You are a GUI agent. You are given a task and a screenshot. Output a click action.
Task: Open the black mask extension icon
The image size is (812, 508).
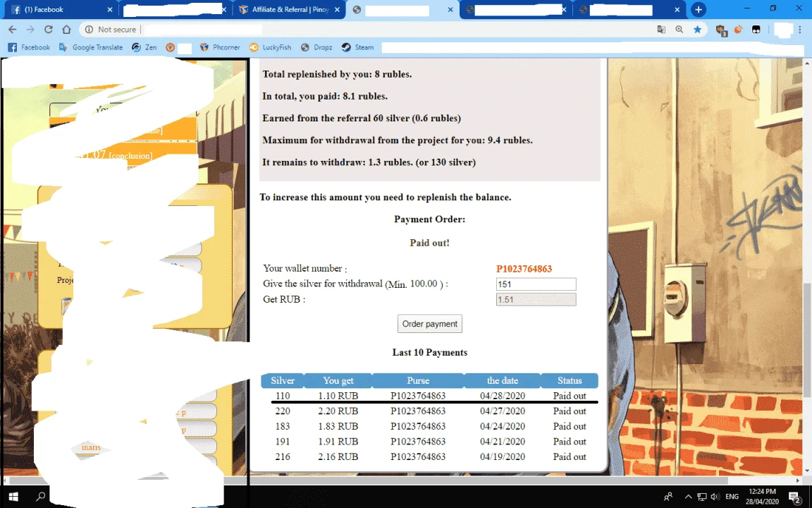[x=756, y=30]
